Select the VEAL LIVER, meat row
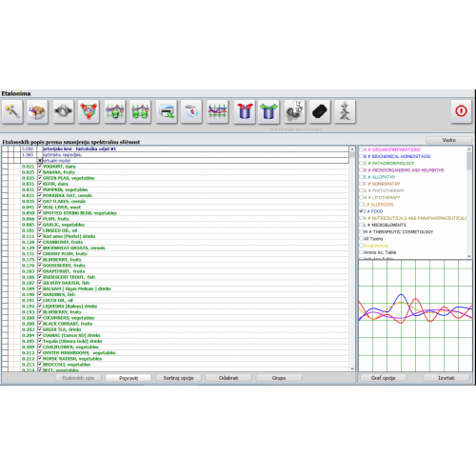476x476 pixels. pyautogui.click(x=175, y=207)
